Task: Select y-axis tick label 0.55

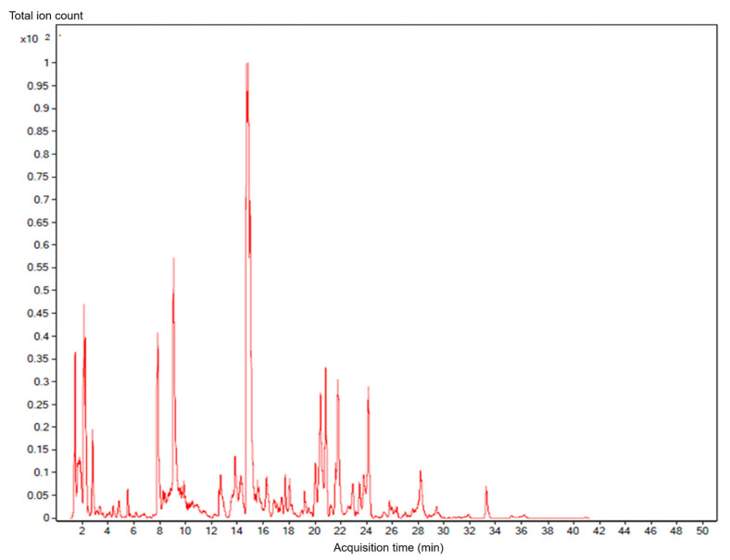Action: [38, 268]
